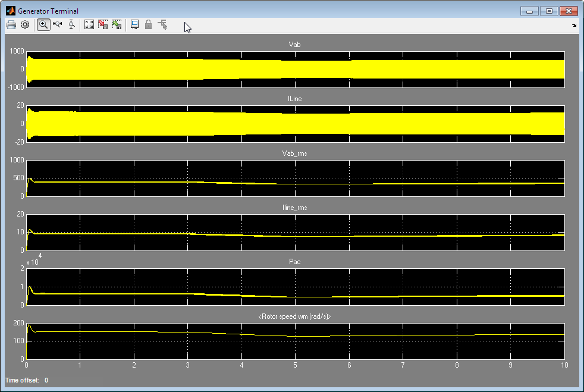This screenshot has height=392, width=584.
Task: Maximize the Generator Terminal window
Action: click(x=548, y=11)
